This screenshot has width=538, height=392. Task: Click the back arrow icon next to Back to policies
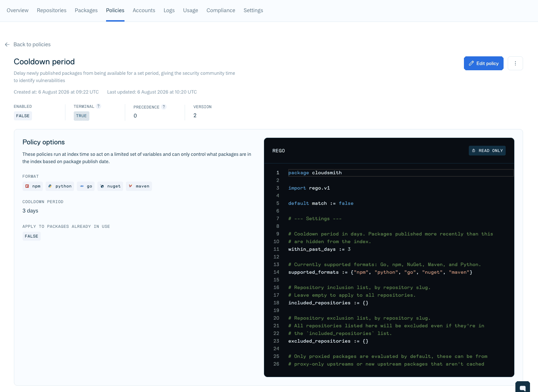(7, 45)
